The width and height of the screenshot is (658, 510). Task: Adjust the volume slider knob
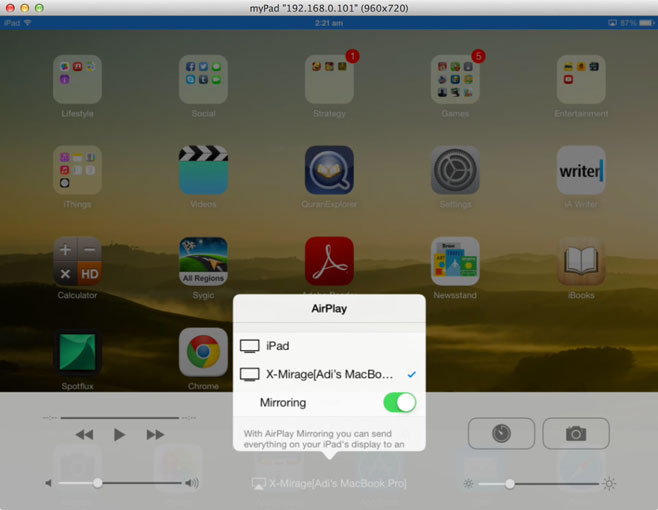point(97,483)
